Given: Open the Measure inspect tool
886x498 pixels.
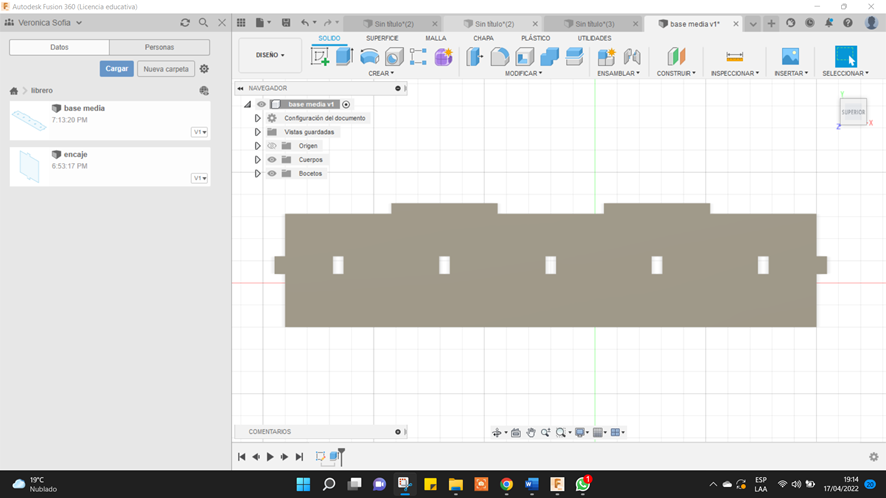Looking at the screenshot, I should (735, 57).
